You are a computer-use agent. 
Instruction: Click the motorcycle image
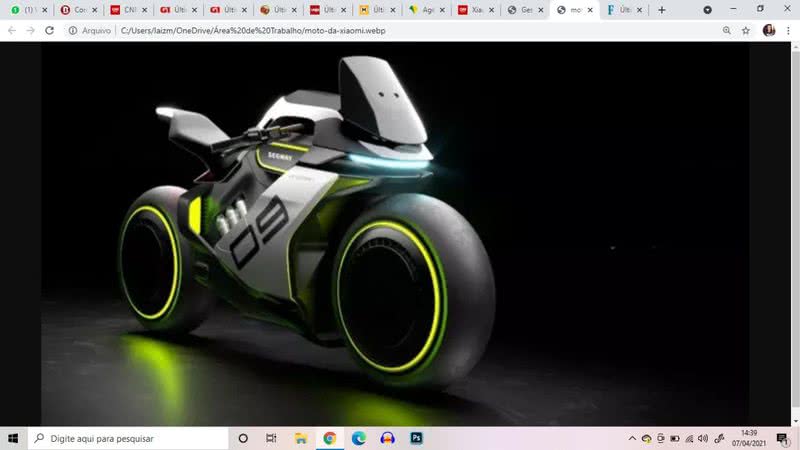395,234
